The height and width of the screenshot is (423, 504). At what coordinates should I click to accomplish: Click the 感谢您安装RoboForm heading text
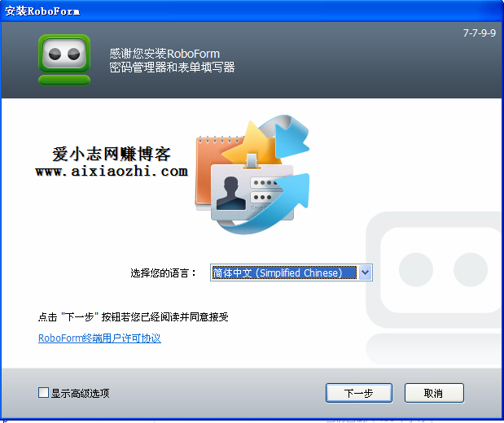pyautogui.click(x=164, y=54)
